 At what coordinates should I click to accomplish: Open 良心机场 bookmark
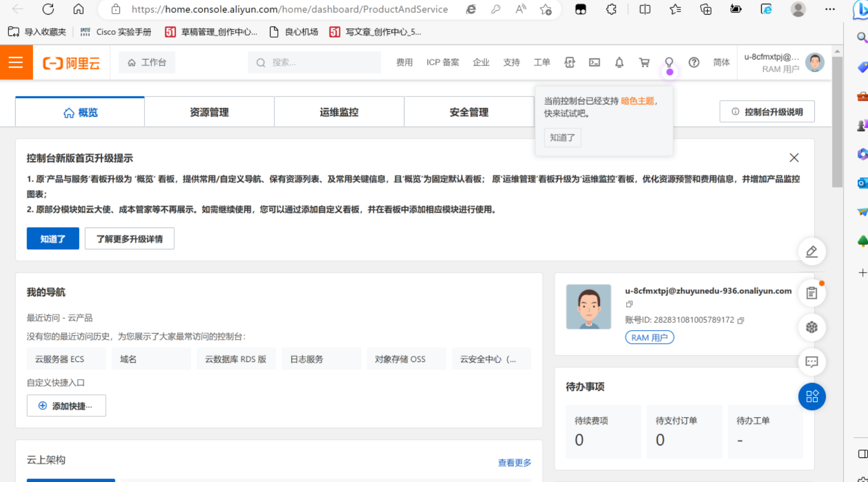tap(294, 32)
